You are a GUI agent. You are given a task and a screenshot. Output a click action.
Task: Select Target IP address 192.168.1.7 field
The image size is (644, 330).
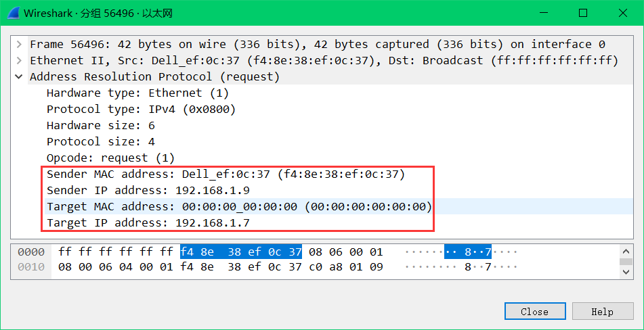click(148, 223)
